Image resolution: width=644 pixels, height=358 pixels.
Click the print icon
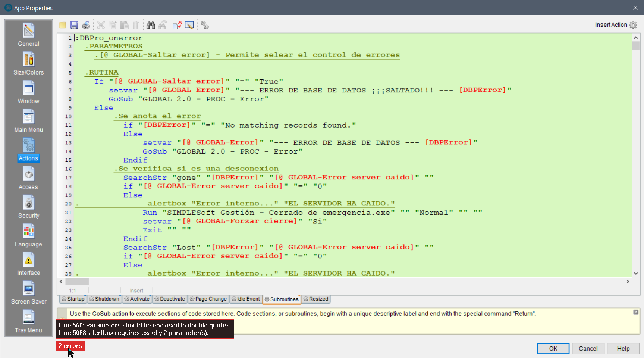tap(86, 25)
